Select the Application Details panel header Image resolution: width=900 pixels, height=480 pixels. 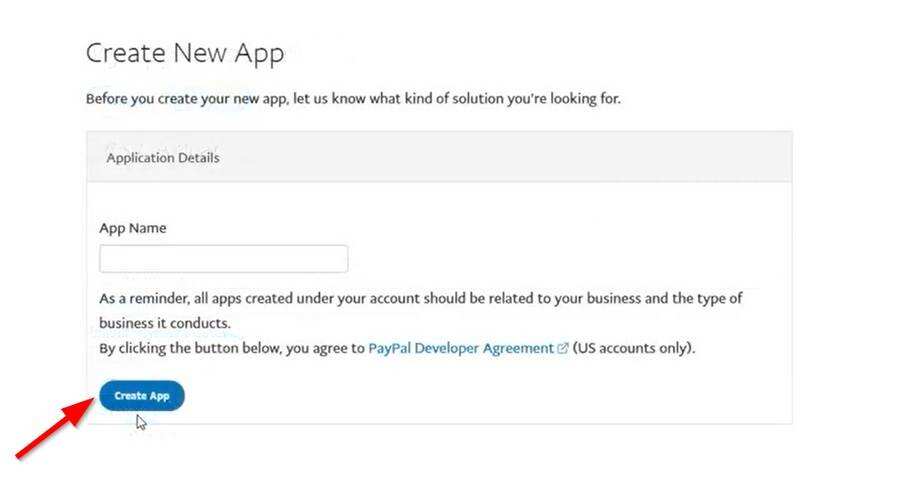(x=439, y=157)
